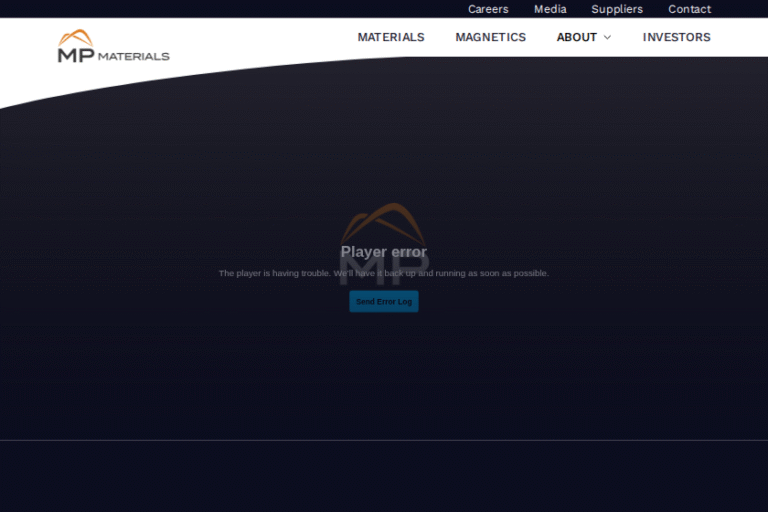
Task: Click the faded arc watermark in the player
Action: [383, 216]
